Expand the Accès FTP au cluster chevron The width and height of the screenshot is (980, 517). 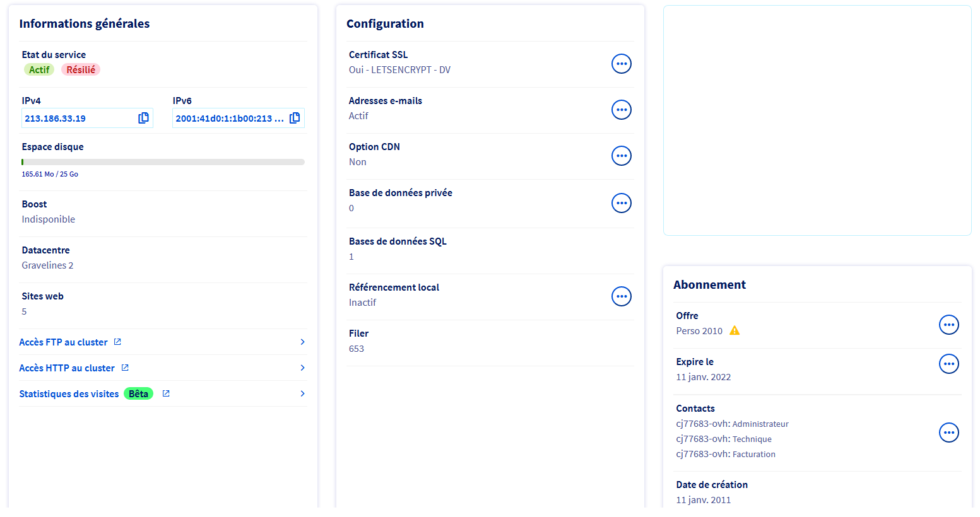click(x=302, y=342)
